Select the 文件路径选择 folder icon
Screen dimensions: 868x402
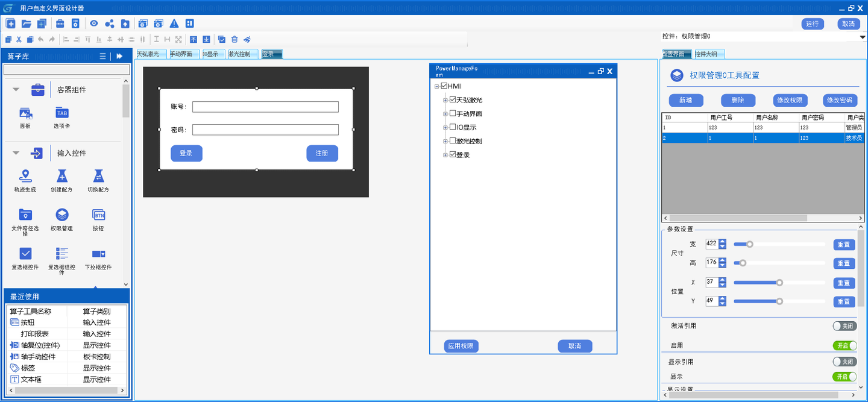coord(25,215)
